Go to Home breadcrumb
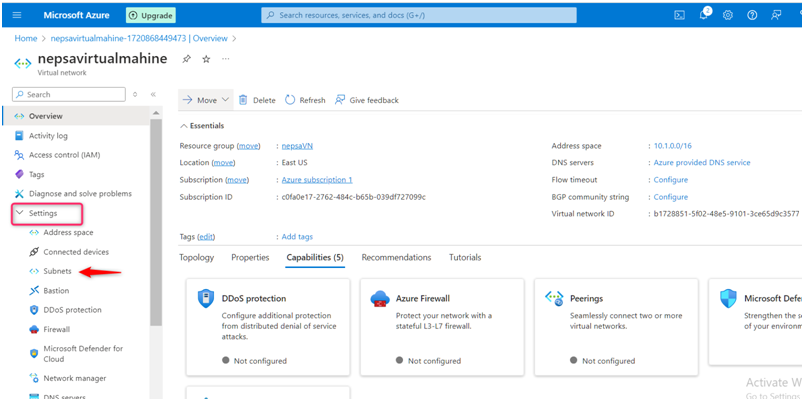The height and width of the screenshot is (401, 804). click(26, 38)
